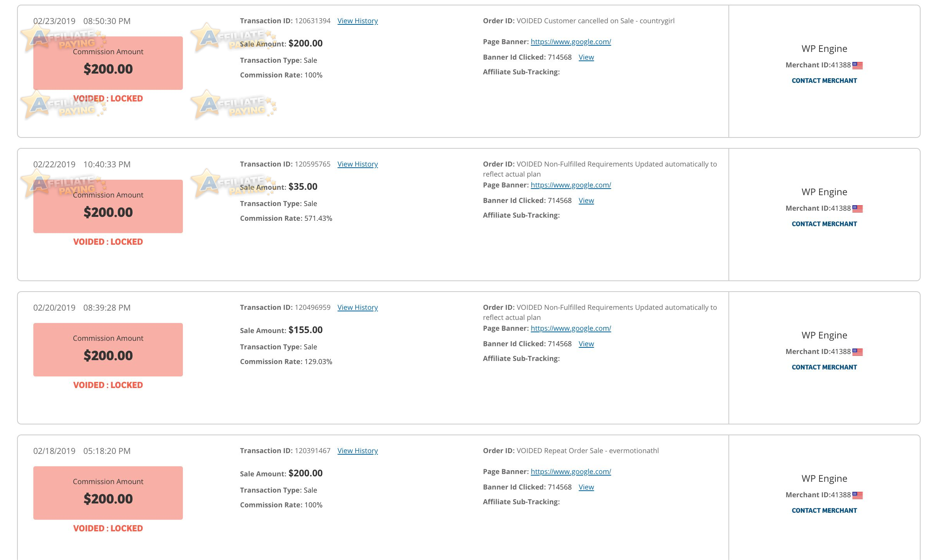Click US flag icon for transaction 120631394
This screenshot has width=933, height=560.
[857, 65]
